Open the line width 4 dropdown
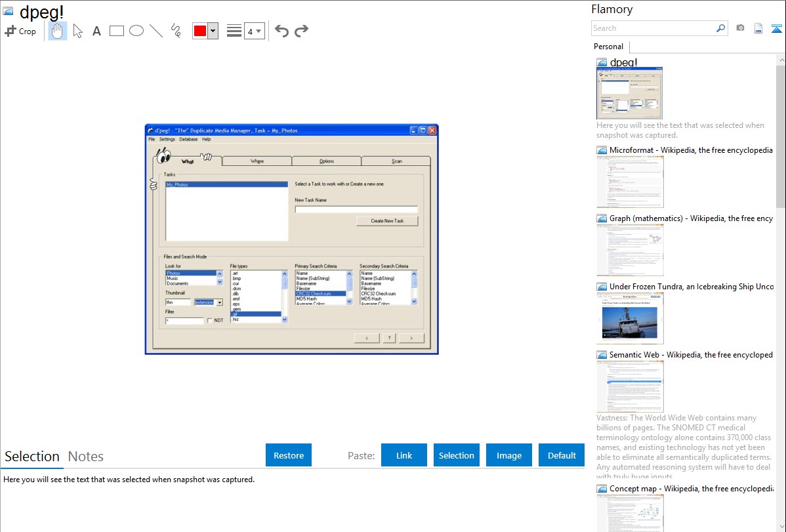This screenshot has height=532, width=786. coord(254,31)
